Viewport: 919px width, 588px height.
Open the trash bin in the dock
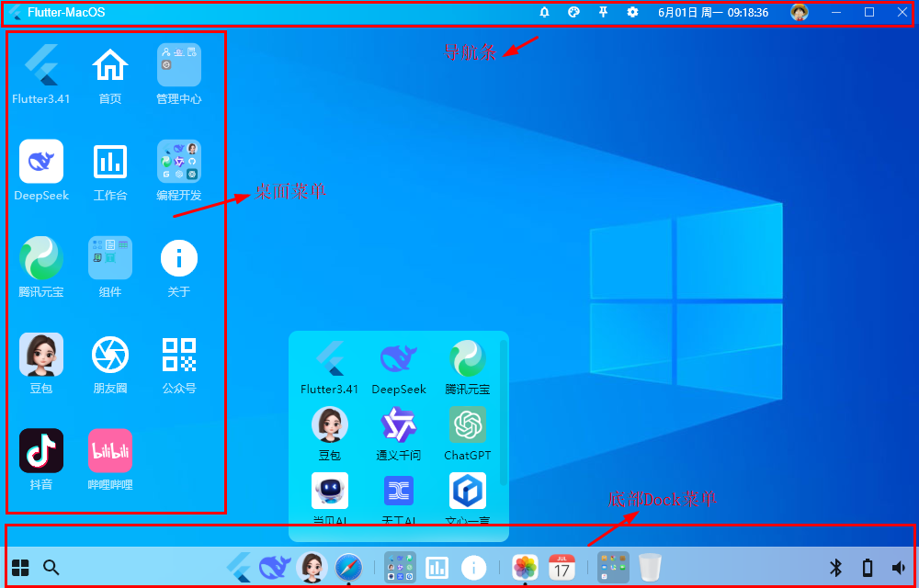pyautogui.click(x=650, y=568)
